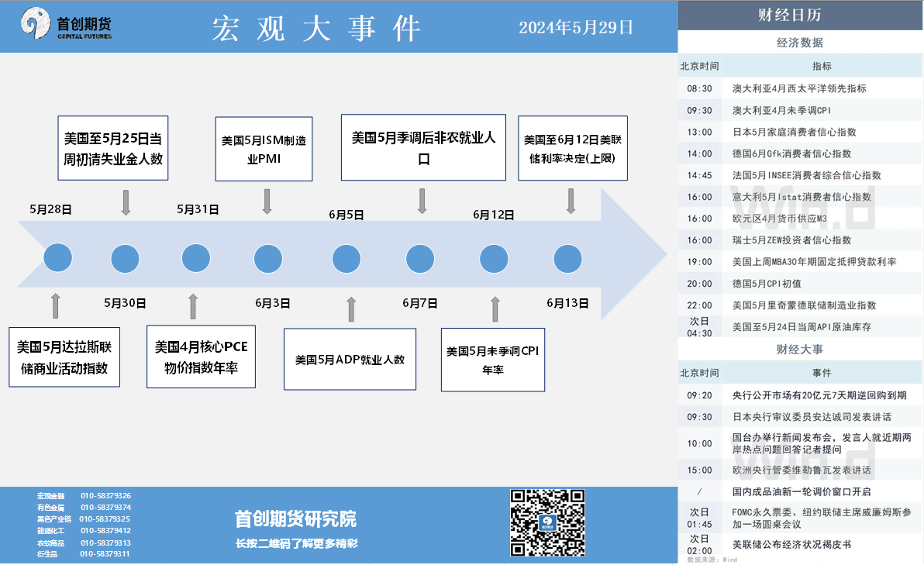Select the timeline dot for 5月31日
Viewport: 924px width, 565px height.
pos(195,258)
